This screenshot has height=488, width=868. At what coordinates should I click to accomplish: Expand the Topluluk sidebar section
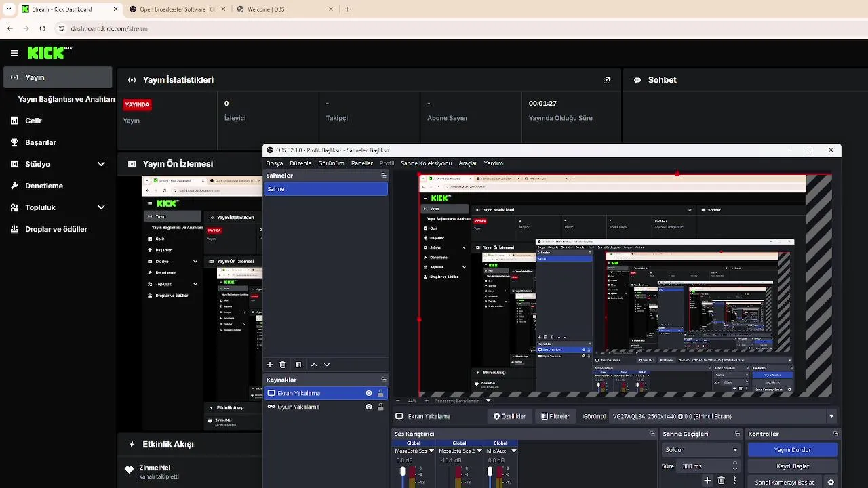tap(101, 207)
